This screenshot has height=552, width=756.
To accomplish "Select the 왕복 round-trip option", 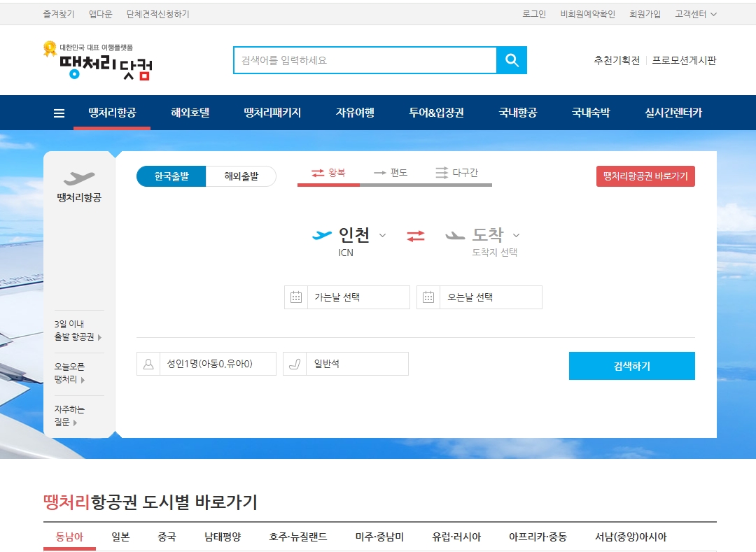I will (328, 173).
